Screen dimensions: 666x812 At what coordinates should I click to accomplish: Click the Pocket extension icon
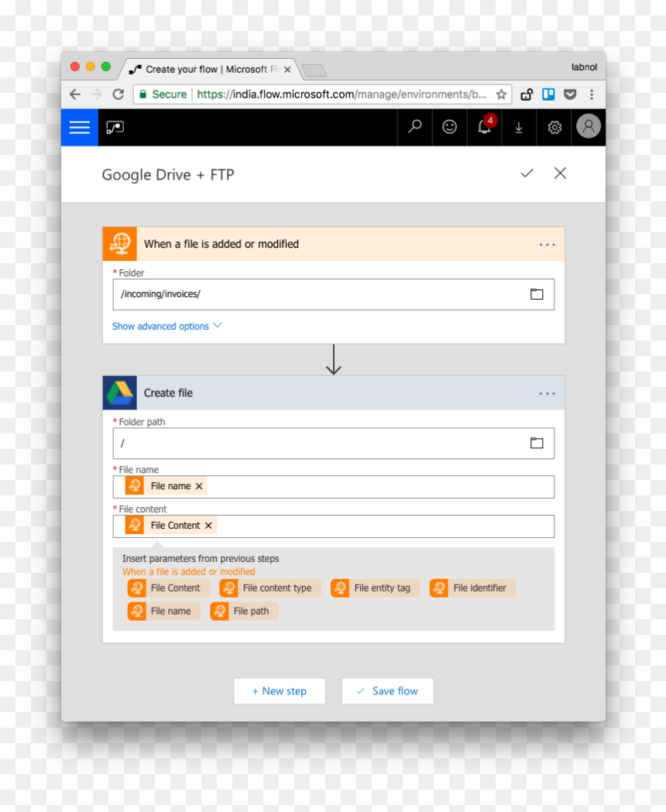click(x=570, y=94)
